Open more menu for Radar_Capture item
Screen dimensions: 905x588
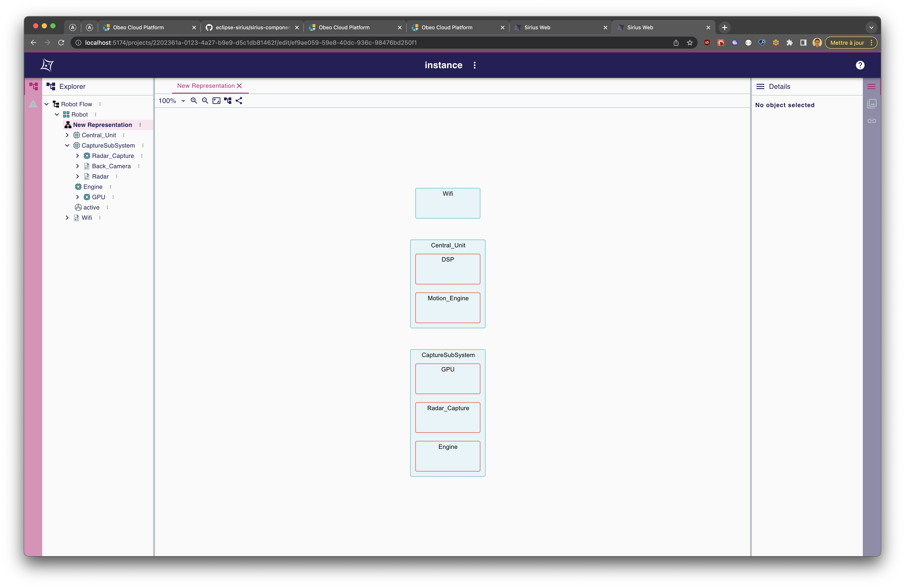(142, 156)
